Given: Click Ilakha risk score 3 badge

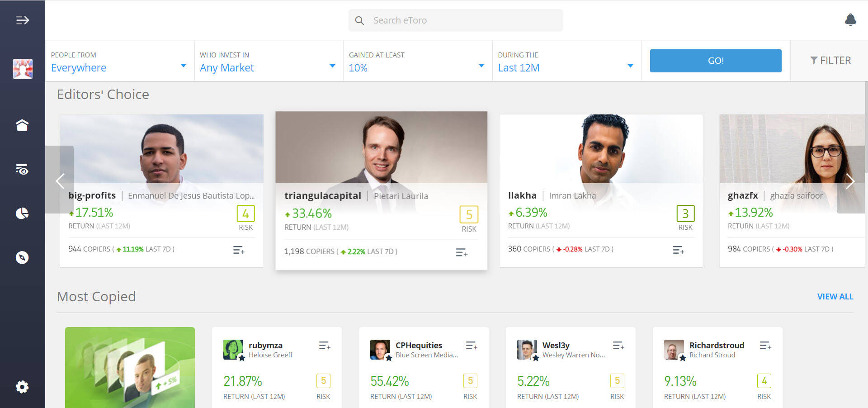Looking at the screenshot, I should coord(685,213).
